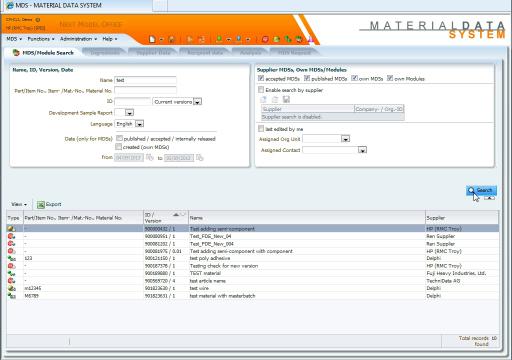Viewport: 512px width, 360px height.
Task: Click the disabled save icon under supplier search
Action: (286, 99)
